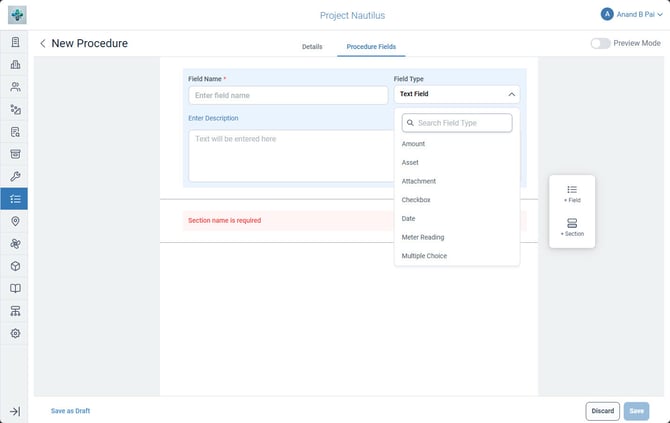This screenshot has height=423, width=670.
Task: Click the search magnifier in Field Type search
Action: click(x=410, y=123)
